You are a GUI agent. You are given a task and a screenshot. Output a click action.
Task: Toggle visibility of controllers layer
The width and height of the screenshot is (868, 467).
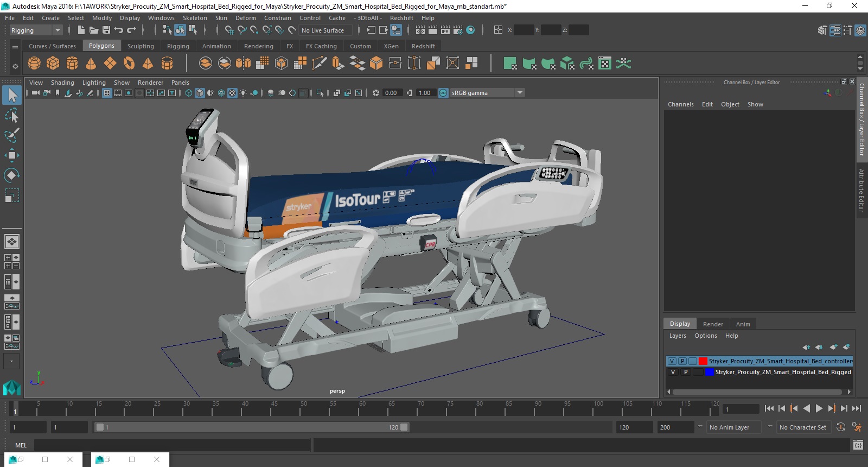coord(672,361)
